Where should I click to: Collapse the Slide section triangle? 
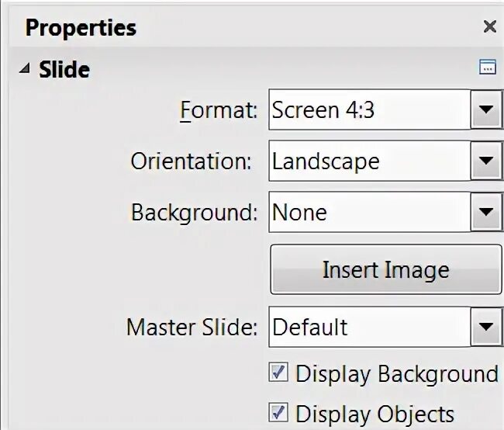click(24, 69)
